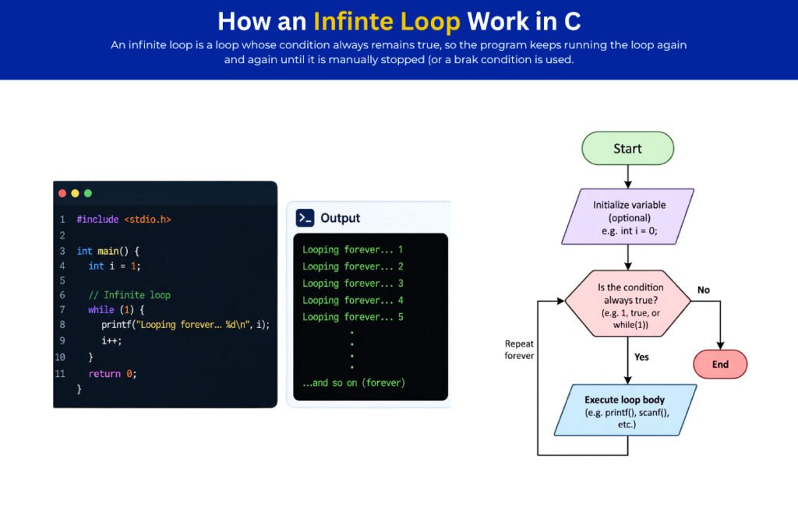Click the '// Infinite loop' comment
This screenshot has height=532, width=798.
click(x=129, y=295)
